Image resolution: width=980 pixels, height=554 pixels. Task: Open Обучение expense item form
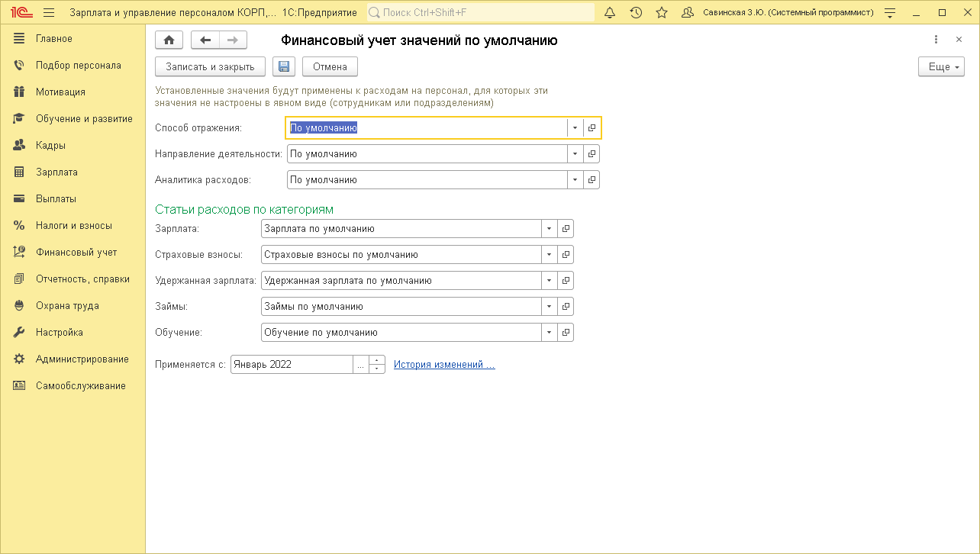click(x=566, y=333)
